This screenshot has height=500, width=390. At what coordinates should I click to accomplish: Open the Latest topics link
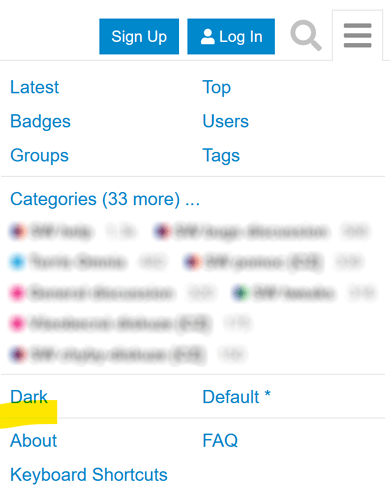coord(35,87)
